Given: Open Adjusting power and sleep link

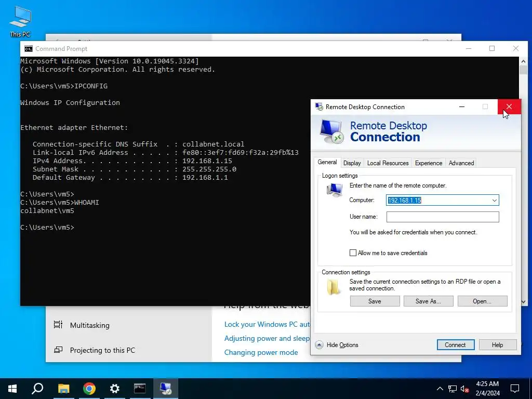Looking at the screenshot, I should coord(267,338).
